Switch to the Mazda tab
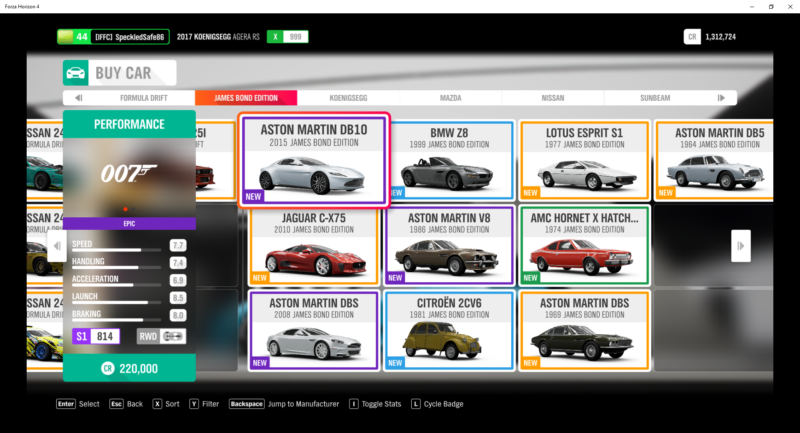800x433 pixels. click(451, 98)
